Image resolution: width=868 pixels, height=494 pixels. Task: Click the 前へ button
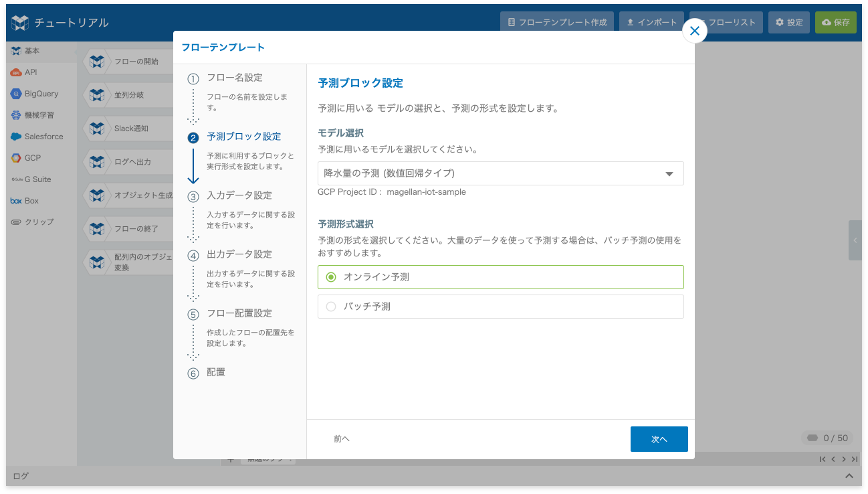click(342, 439)
